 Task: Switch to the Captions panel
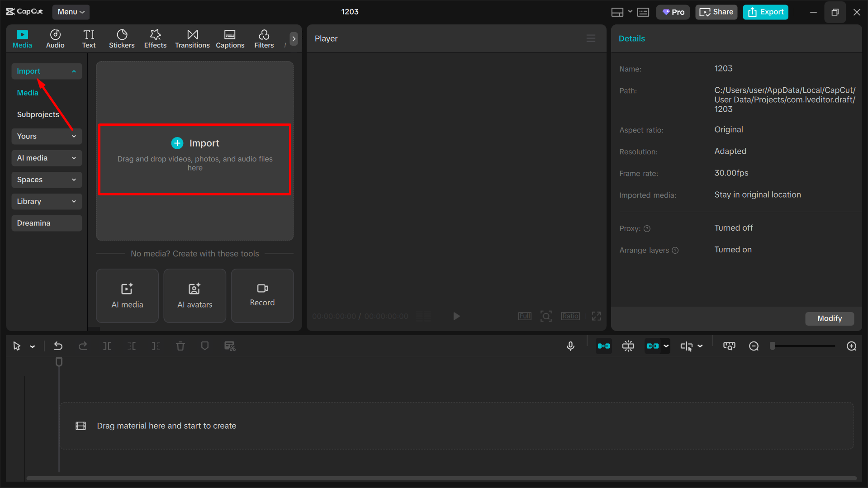230,38
